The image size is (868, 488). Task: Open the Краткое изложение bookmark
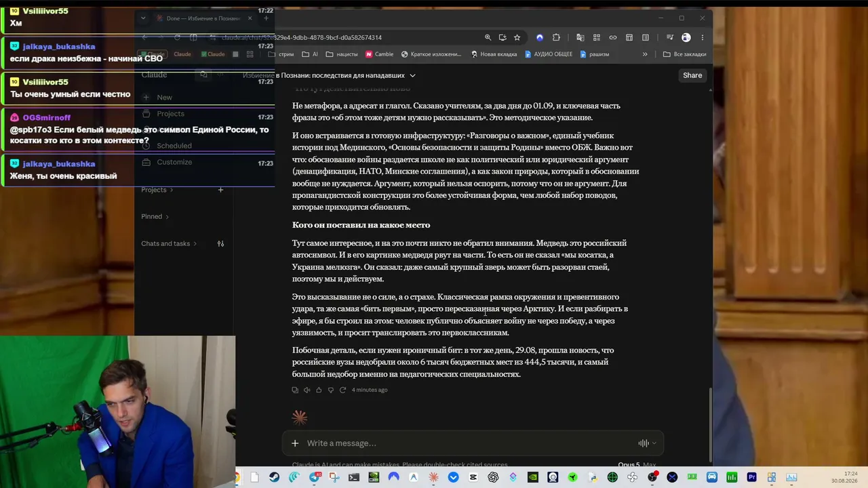coord(431,54)
